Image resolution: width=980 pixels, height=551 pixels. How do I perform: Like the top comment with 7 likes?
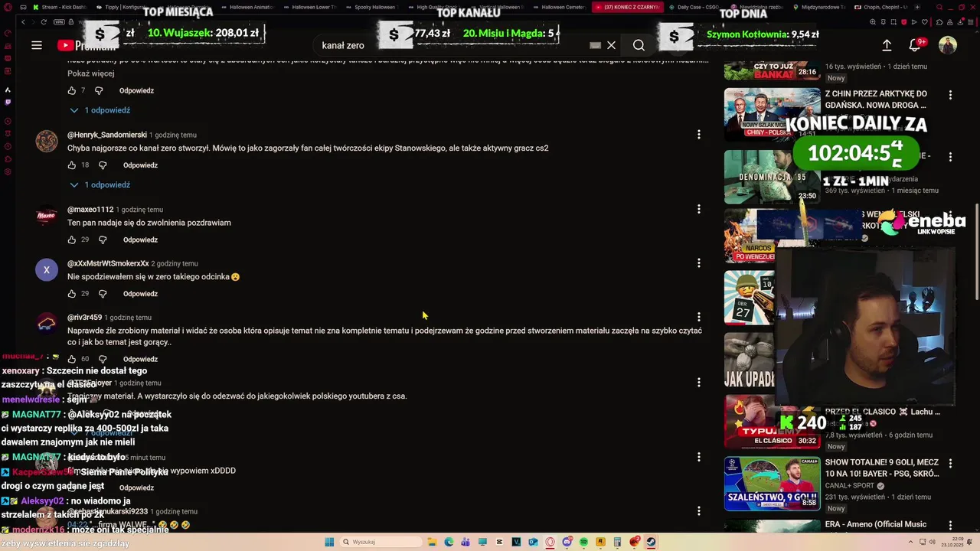[x=72, y=90]
